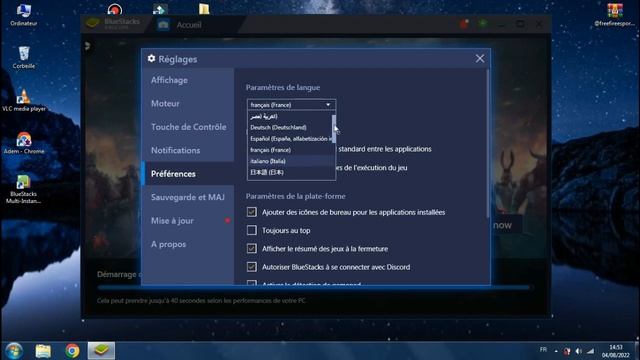640x360 pixels.
Task: Select BlueStacks taskbar icon
Action: (101, 351)
